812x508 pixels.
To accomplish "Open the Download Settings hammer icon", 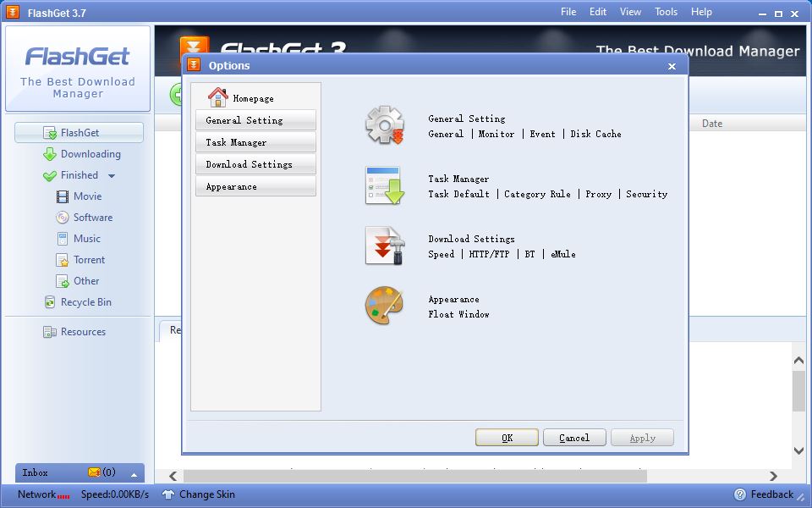I will pos(384,246).
